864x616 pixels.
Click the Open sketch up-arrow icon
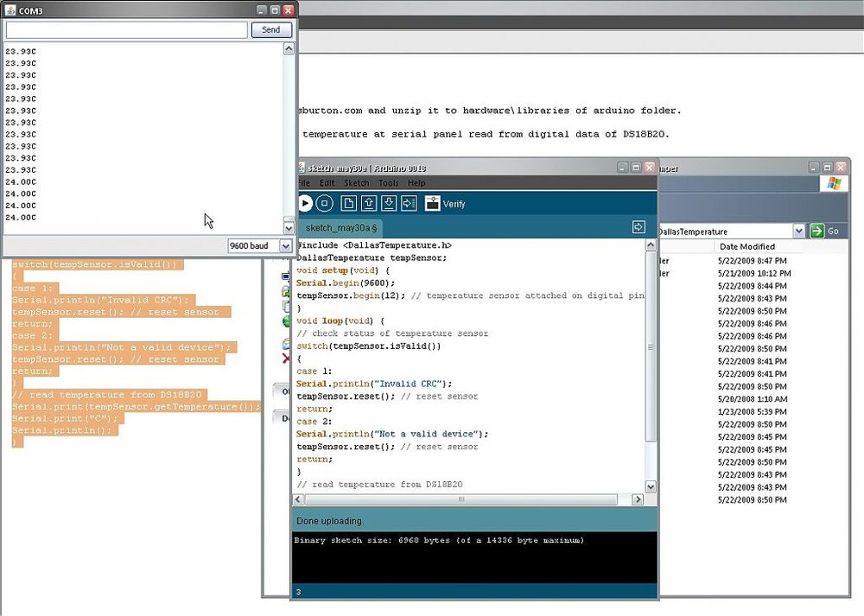tap(369, 203)
